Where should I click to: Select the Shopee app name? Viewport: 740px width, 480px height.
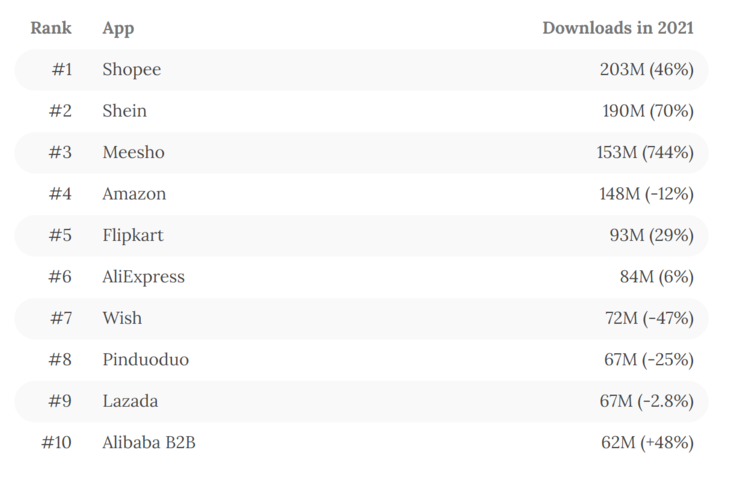pyautogui.click(x=131, y=70)
